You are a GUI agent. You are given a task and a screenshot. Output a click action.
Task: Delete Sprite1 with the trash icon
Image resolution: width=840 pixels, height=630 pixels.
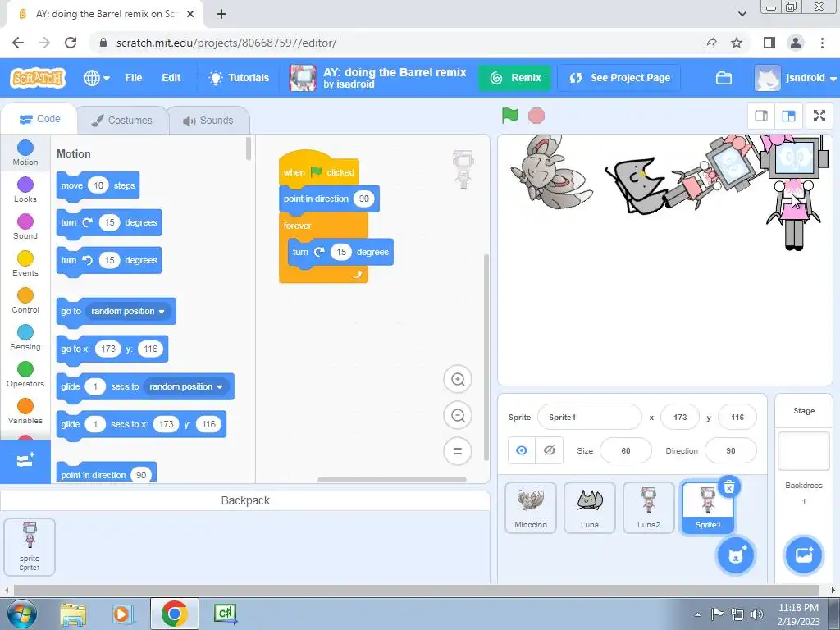coord(729,486)
